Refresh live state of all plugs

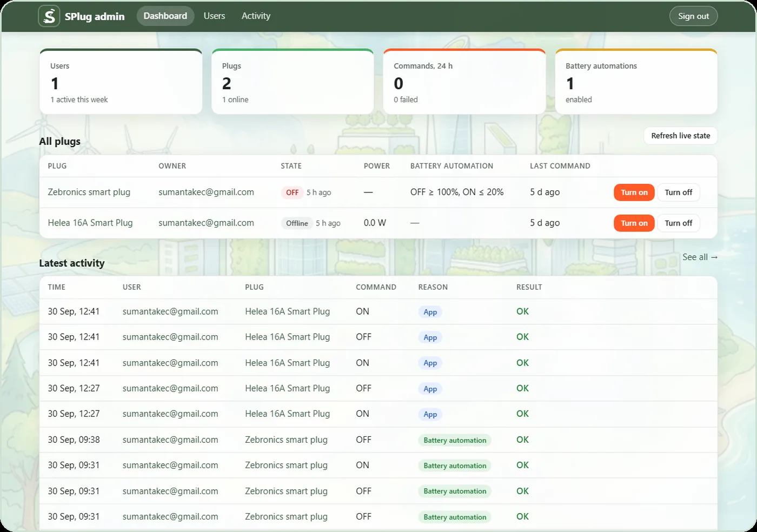click(681, 136)
